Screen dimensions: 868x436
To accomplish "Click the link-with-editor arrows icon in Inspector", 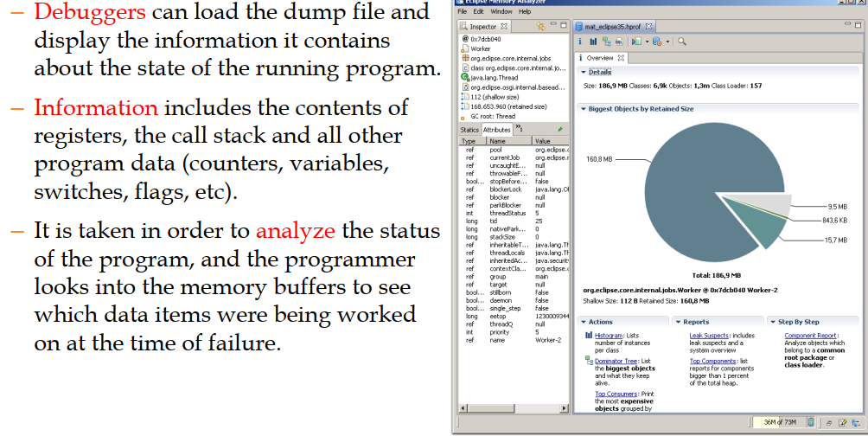I will click(x=541, y=26).
